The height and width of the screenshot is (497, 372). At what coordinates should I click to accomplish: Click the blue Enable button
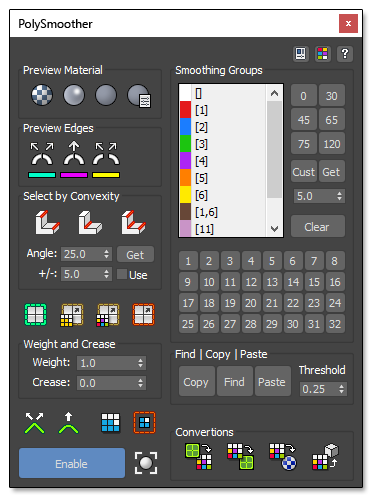point(72,463)
